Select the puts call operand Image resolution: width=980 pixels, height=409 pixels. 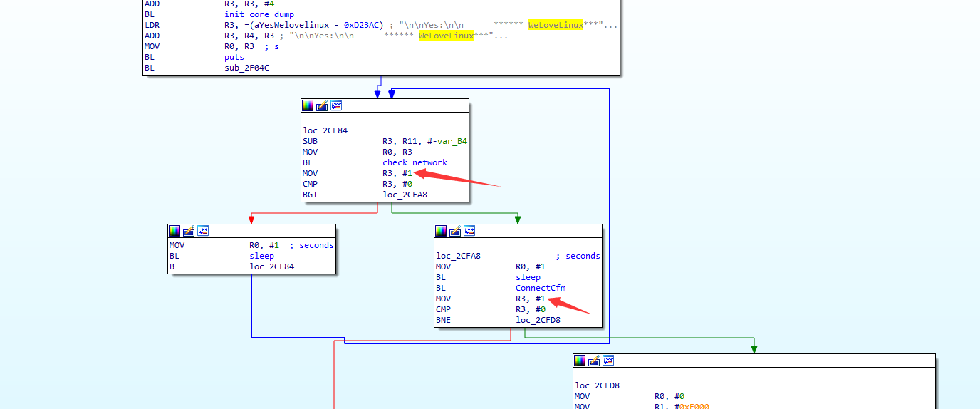[x=234, y=57]
